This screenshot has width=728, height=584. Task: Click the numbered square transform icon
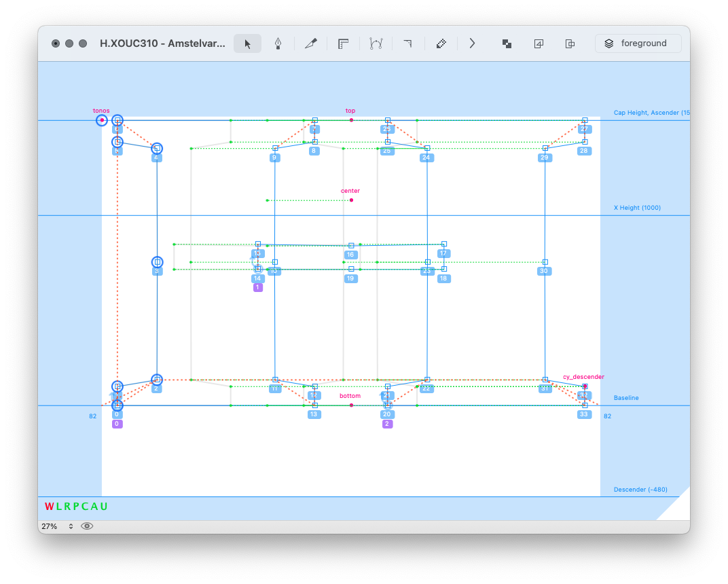tap(539, 43)
